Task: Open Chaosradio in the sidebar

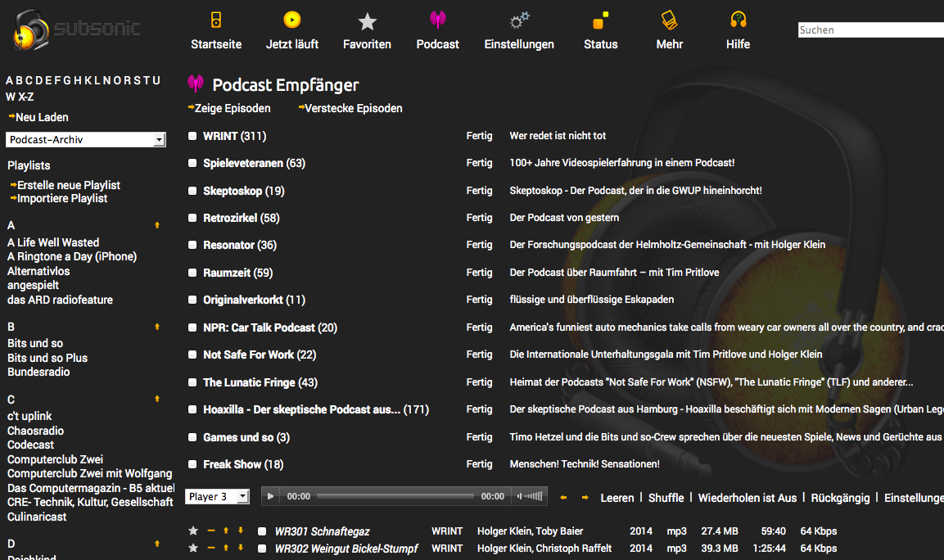Action: tap(35, 431)
